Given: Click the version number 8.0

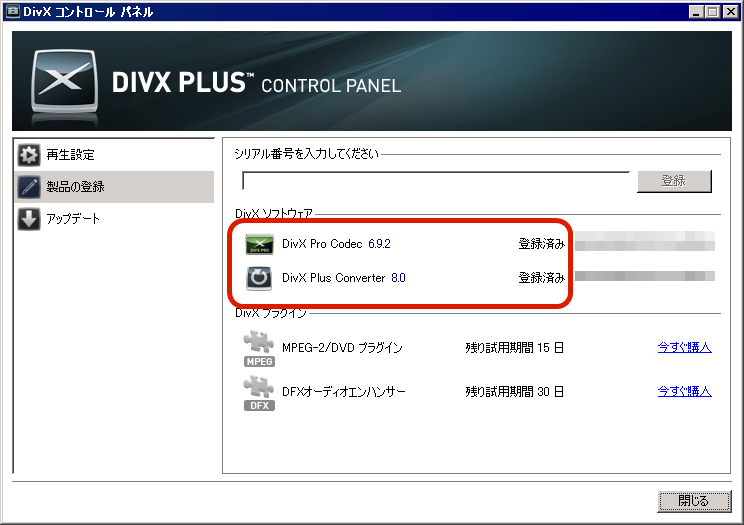Looking at the screenshot, I should click(x=398, y=278).
